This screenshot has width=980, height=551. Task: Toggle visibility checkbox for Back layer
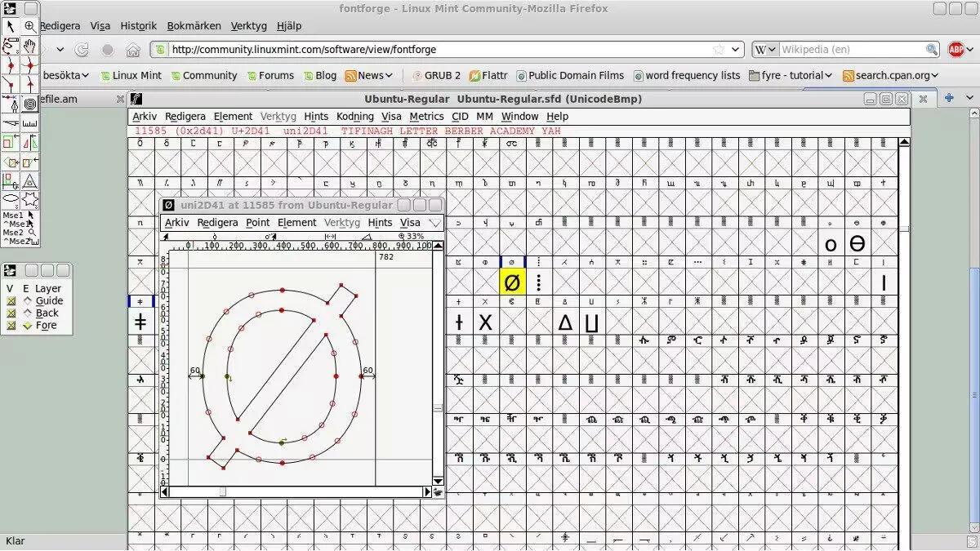(x=11, y=313)
